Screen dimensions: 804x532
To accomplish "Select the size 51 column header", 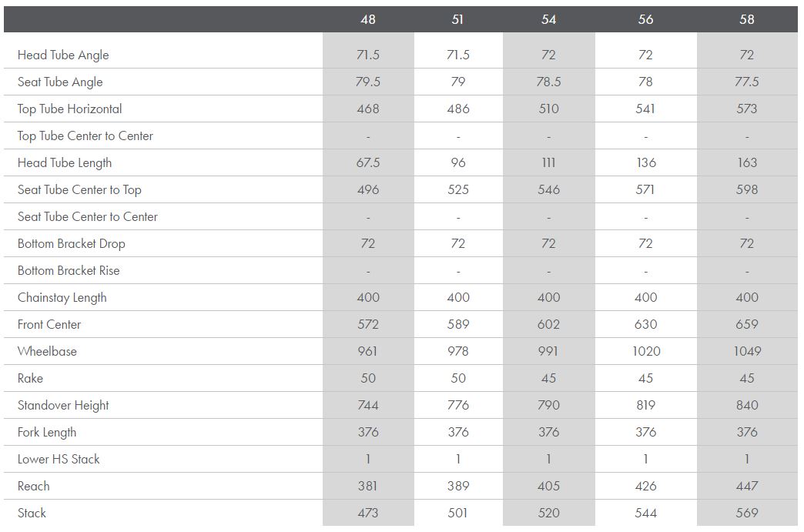I will click(458, 19).
